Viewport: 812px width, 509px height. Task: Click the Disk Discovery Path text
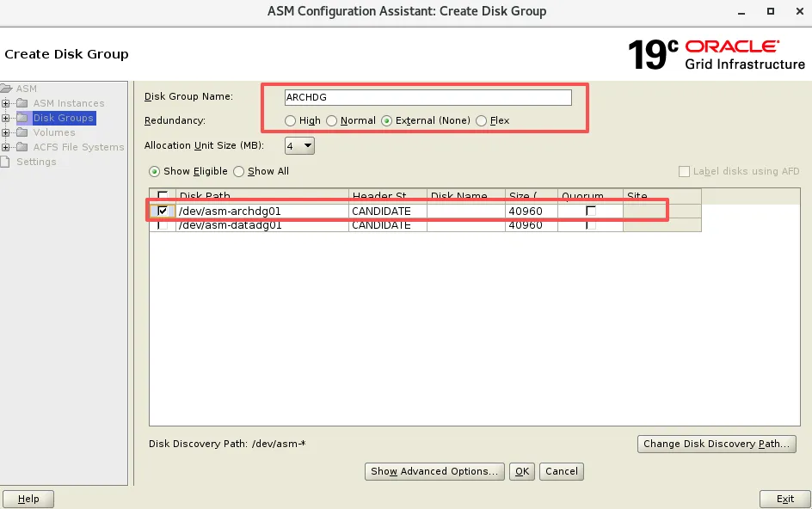click(227, 444)
